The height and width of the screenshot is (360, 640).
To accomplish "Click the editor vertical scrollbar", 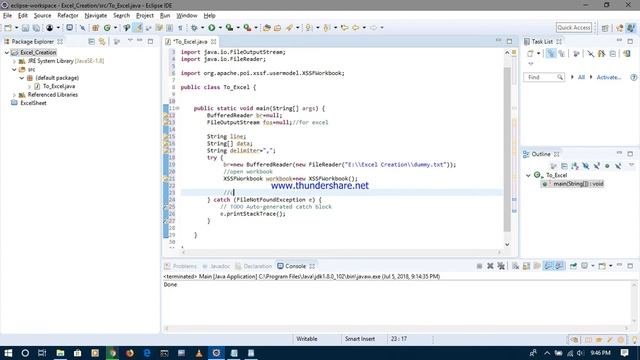I will pos(507,149).
